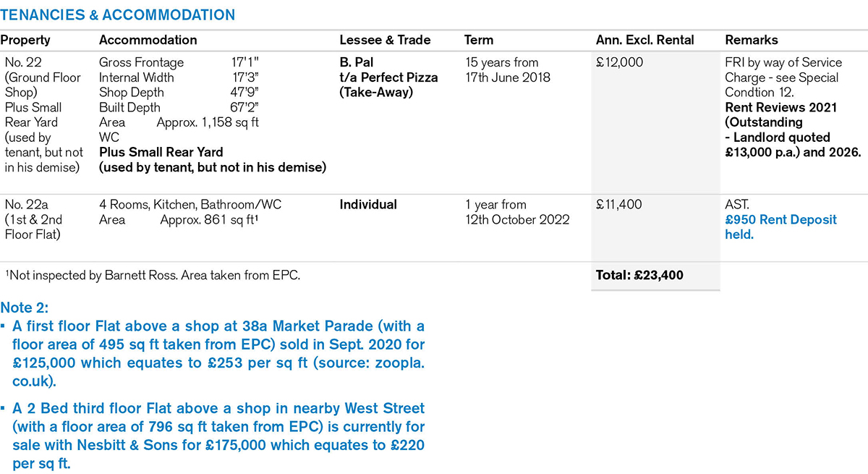This screenshot has height=474, width=868.
Task: Click the 12th October 2022 term date
Action: click(x=517, y=220)
